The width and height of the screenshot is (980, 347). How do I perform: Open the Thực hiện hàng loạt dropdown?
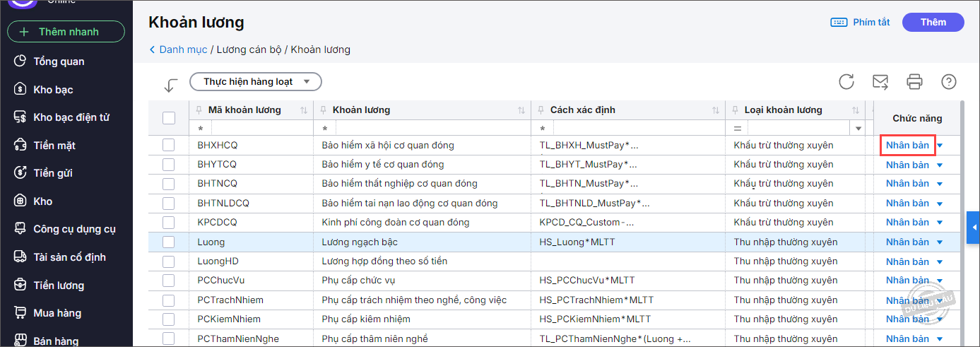coord(256,82)
